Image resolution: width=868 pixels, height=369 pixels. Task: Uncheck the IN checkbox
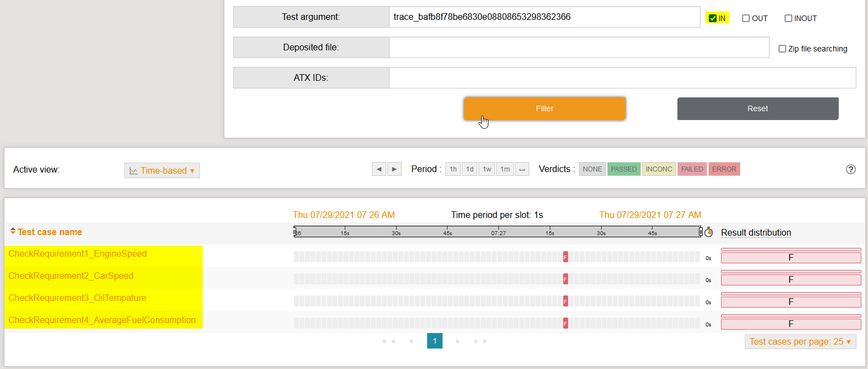click(x=712, y=18)
